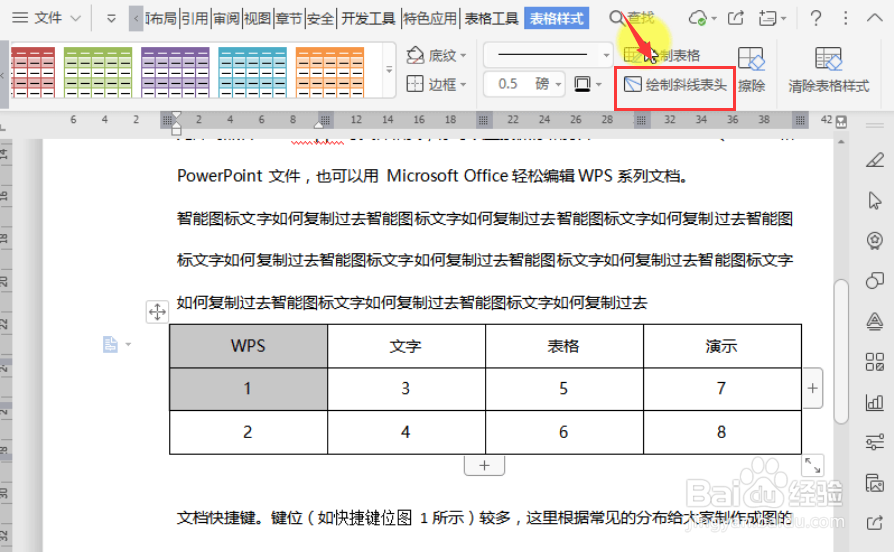Switch to the 章节 tab
Screen dimensions: 894x552
click(289, 19)
